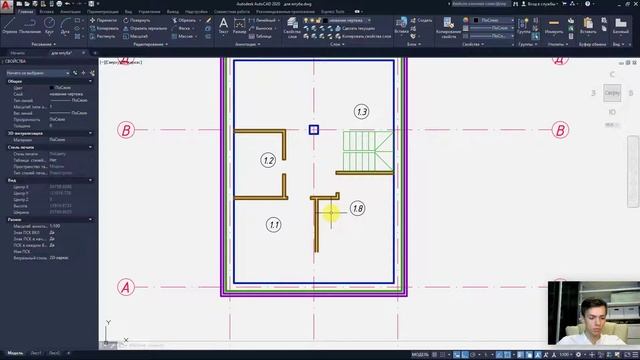Click Копировать свойства слоя button
640x360 pixels.
363,36
